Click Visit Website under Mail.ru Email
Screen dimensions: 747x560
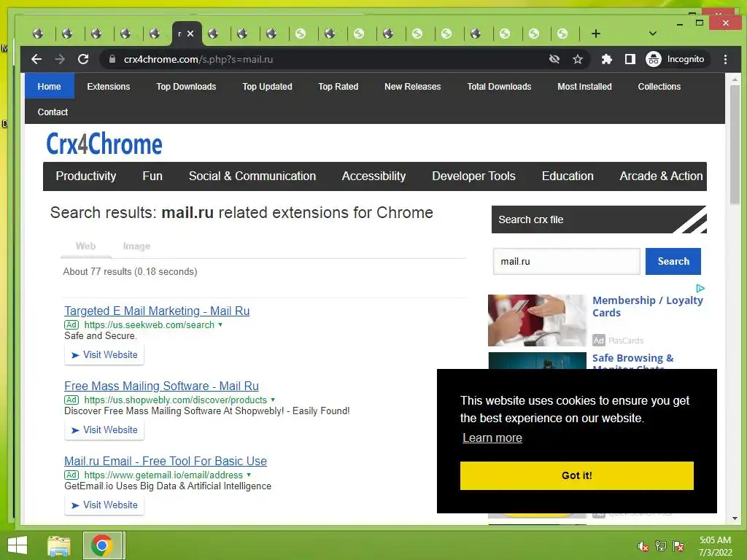pos(104,505)
